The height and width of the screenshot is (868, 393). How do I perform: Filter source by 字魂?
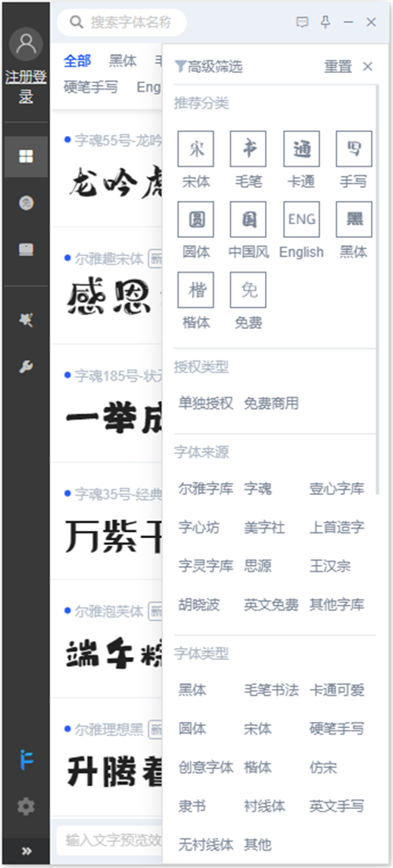(258, 489)
